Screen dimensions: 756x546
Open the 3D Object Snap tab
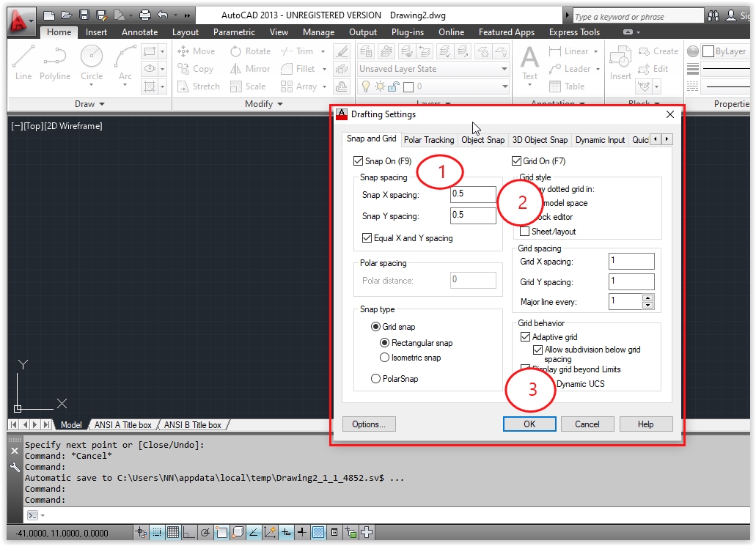tap(540, 140)
